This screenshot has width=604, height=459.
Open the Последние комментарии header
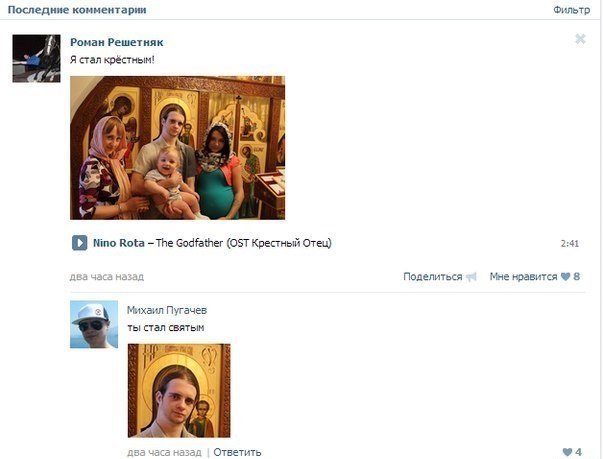click(77, 10)
